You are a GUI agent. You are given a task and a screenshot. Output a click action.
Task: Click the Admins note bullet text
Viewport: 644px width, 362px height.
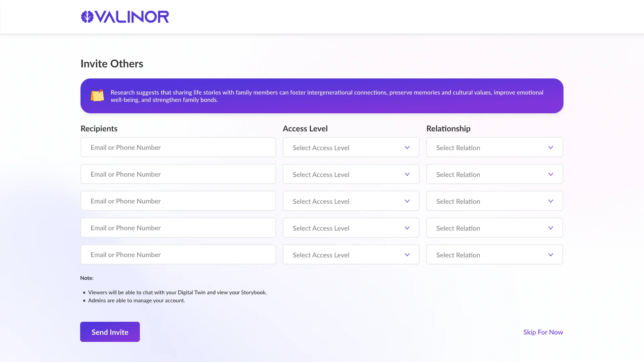coord(137,300)
